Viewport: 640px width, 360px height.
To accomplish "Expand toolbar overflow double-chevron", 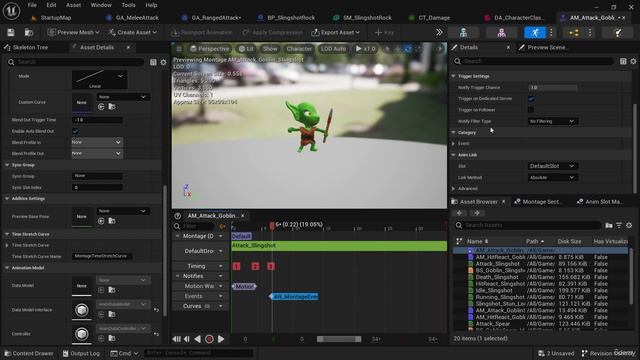I will click(439, 32).
